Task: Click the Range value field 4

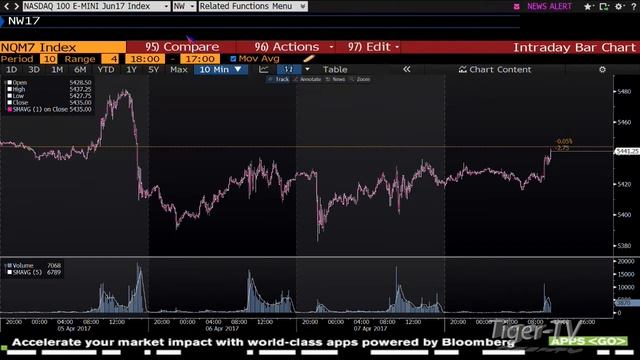Action: (110, 59)
